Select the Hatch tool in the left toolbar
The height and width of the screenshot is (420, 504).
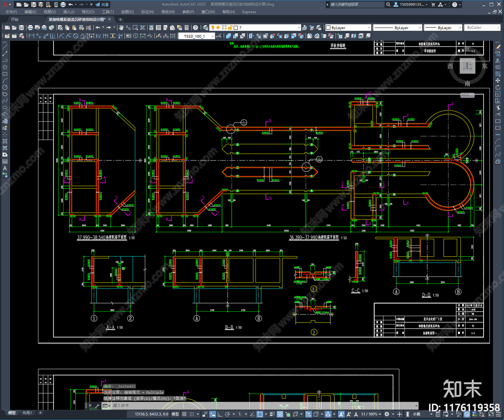(x=5, y=141)
